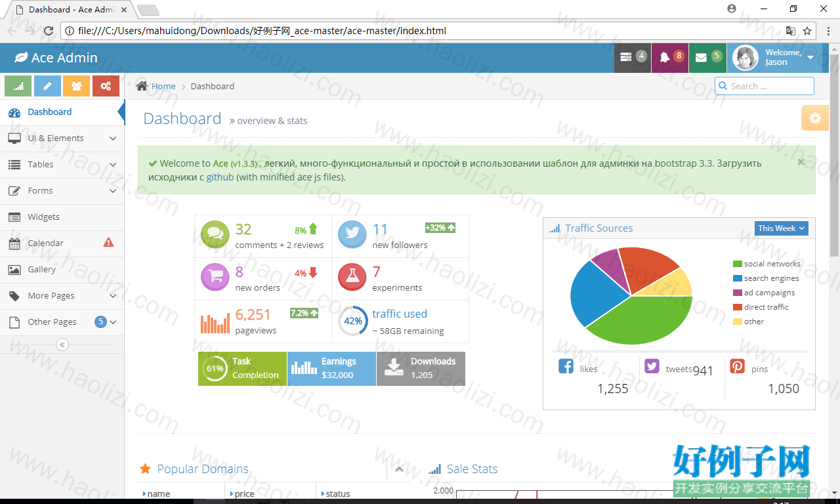Select Dashboard in the sidebar

tap(62, 112)
